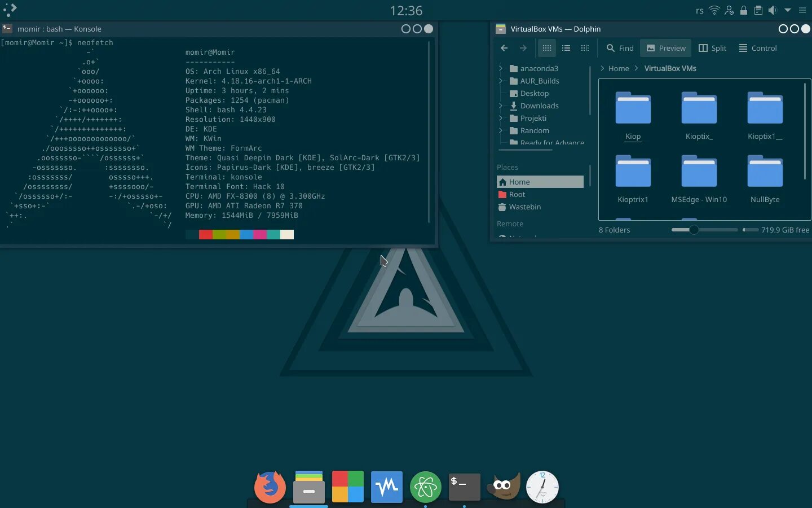Select Downloads folder in tree
The height and width of the screenshot is (508, 812).
coord(534,106)
